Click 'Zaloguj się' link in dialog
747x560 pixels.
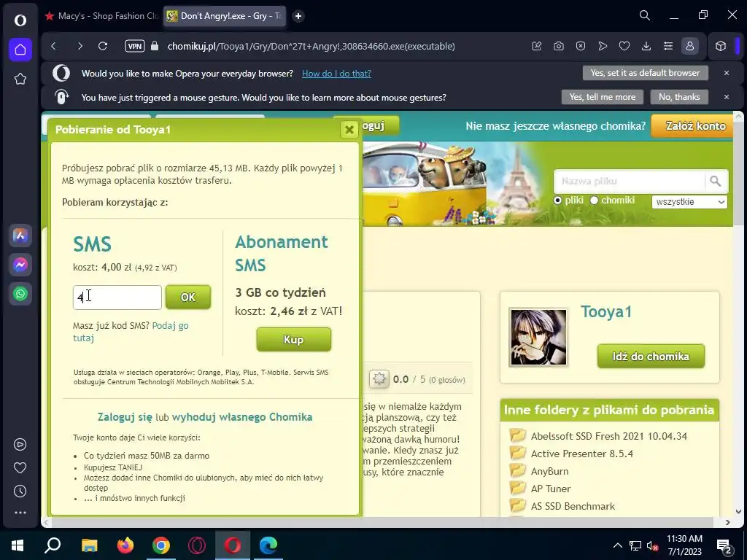tap(125, 417)
